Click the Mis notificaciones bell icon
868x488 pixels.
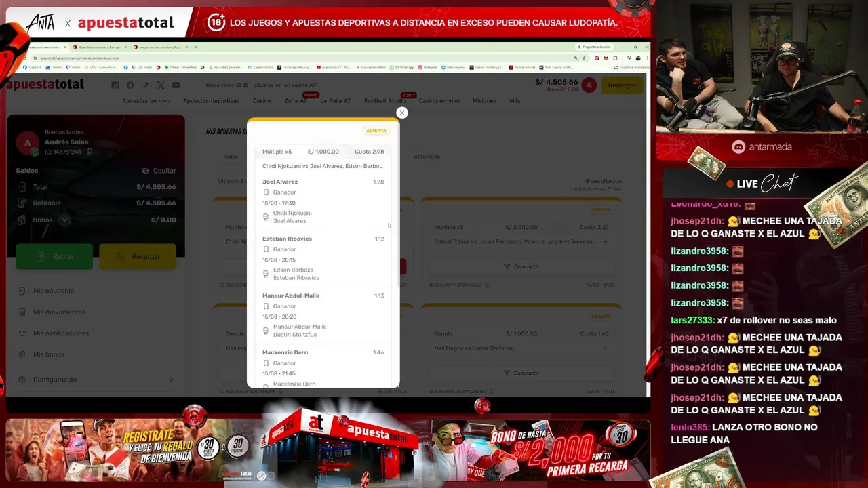[22, 333]
